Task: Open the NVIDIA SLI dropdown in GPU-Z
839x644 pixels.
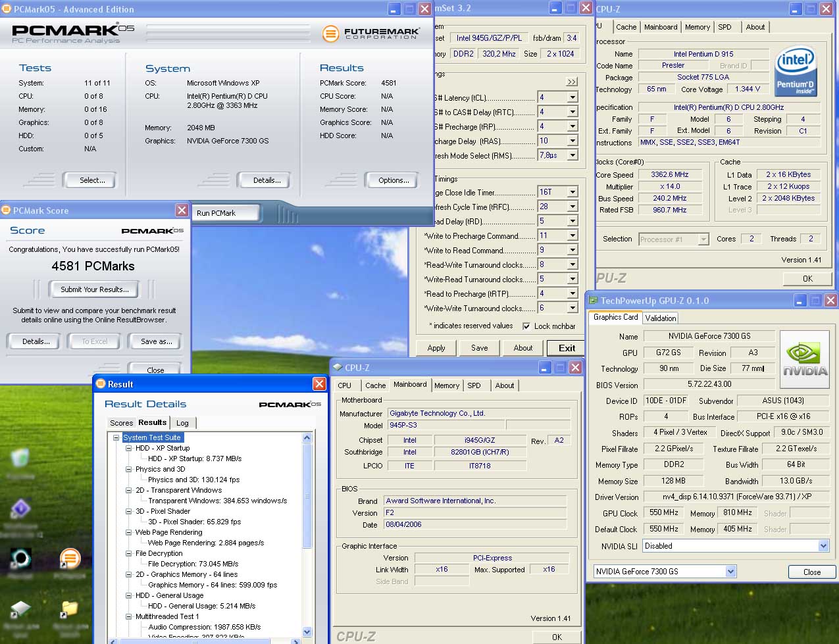Action: 823,546
